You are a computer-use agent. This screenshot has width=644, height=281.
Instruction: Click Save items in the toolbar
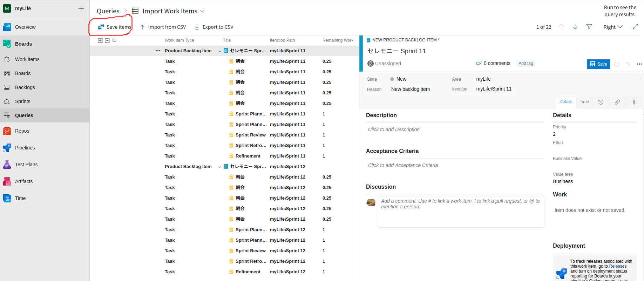pos(114,27)
